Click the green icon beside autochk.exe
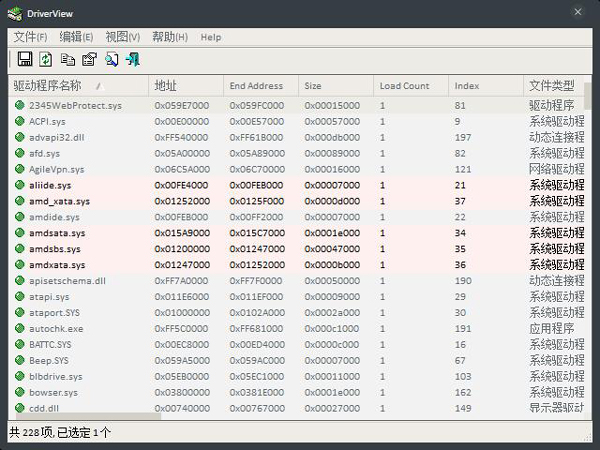This screenshot has height=450, width=600. tap(20, 328)
